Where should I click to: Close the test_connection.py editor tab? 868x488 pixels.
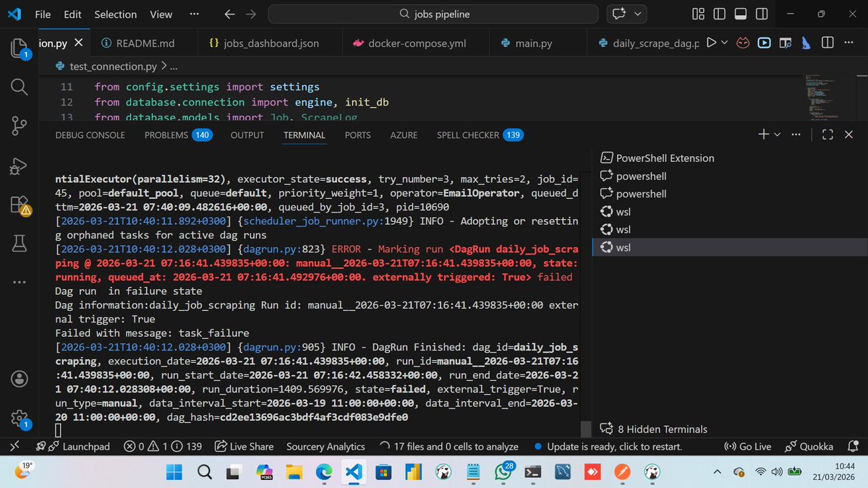[79, 43]
